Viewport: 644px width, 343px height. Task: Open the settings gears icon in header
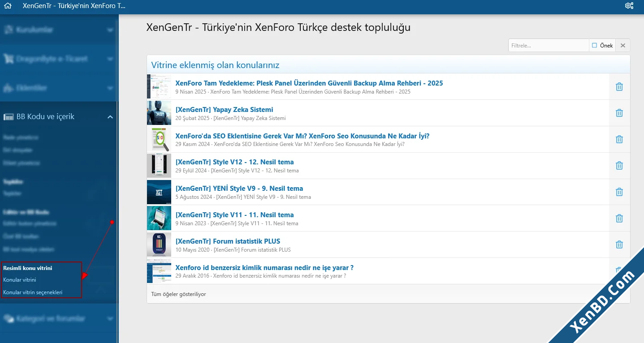pyautogui.click(x=629, y=6)
